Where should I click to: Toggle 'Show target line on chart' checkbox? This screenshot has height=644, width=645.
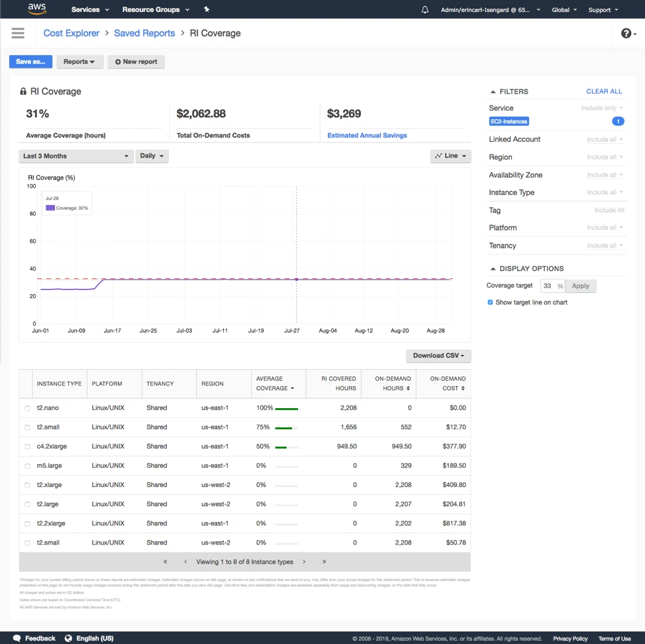(490, 302)
